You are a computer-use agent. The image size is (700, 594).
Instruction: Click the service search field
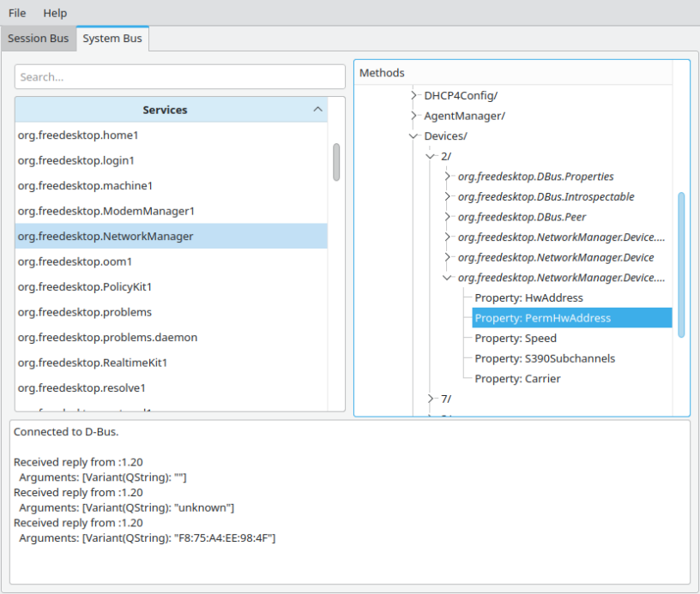coord(179,76)
